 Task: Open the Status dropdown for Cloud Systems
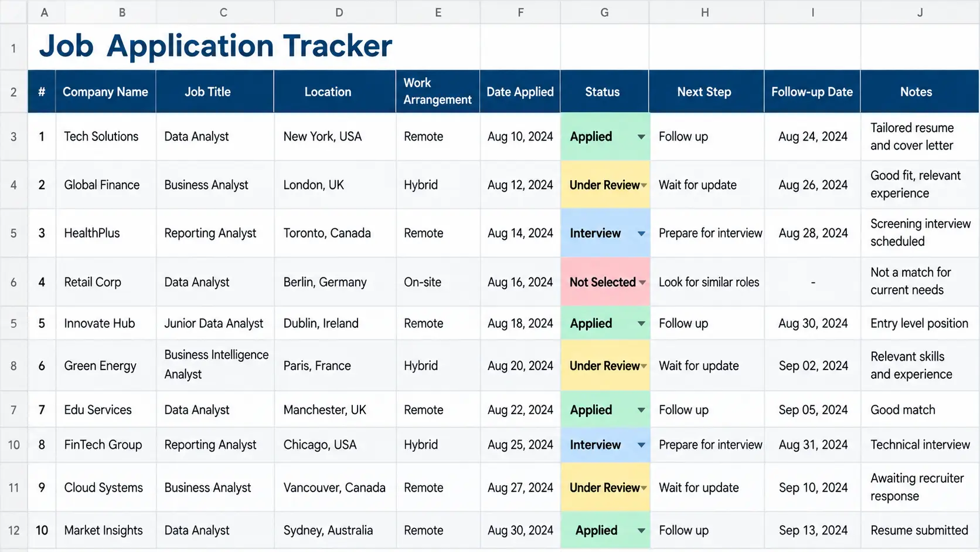coord(644,488)
